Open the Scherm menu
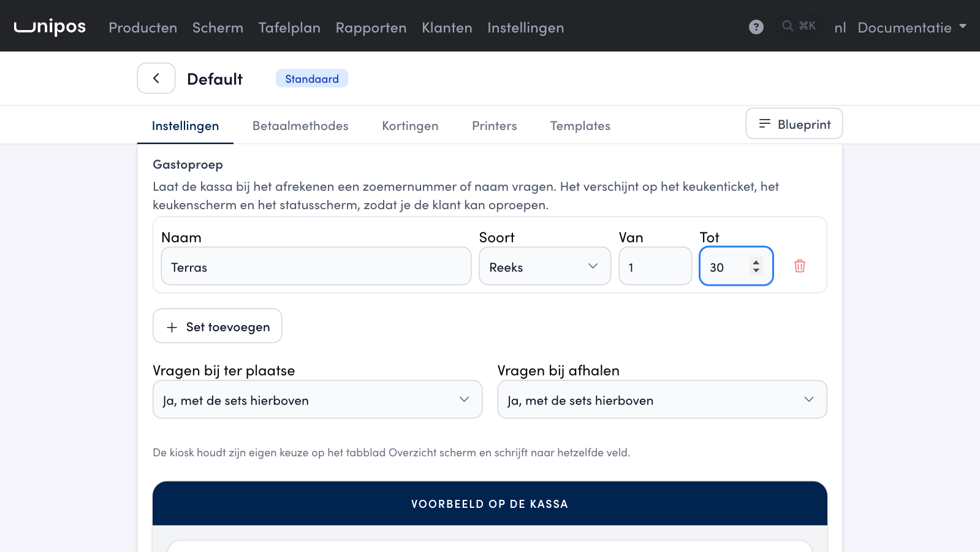Viewport: 980px width, 552px height. tap(218, 28)
